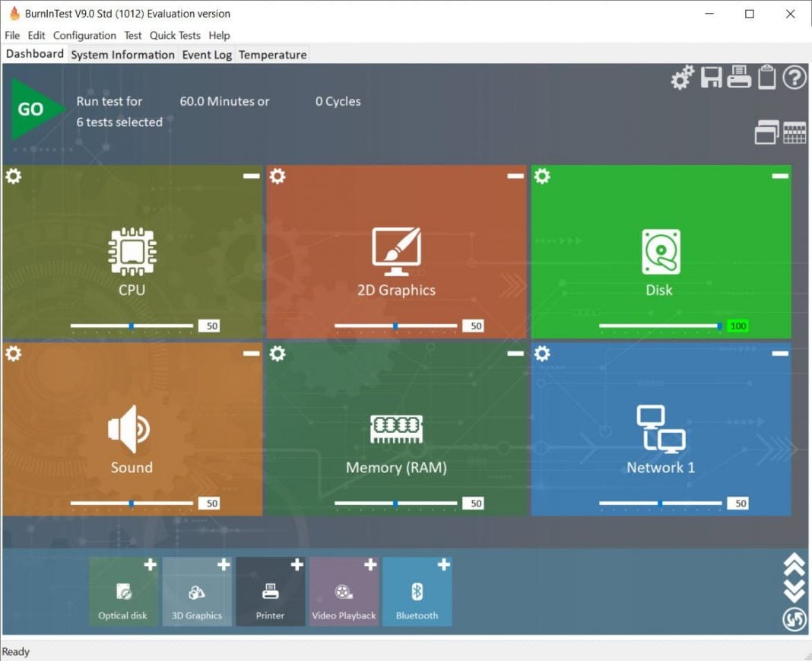Viewport: 812px width, 661px height.
Task: Click the printer icon in top toolbar
Action: coord(739,78)
